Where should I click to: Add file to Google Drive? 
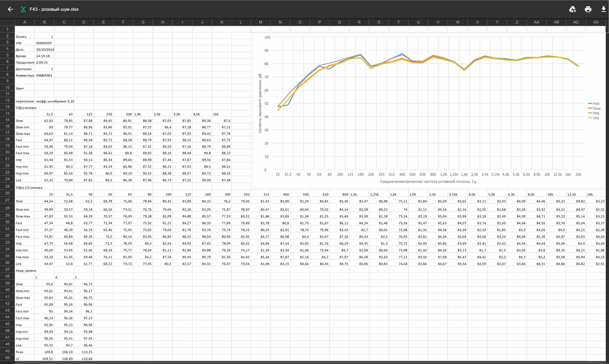572,9
